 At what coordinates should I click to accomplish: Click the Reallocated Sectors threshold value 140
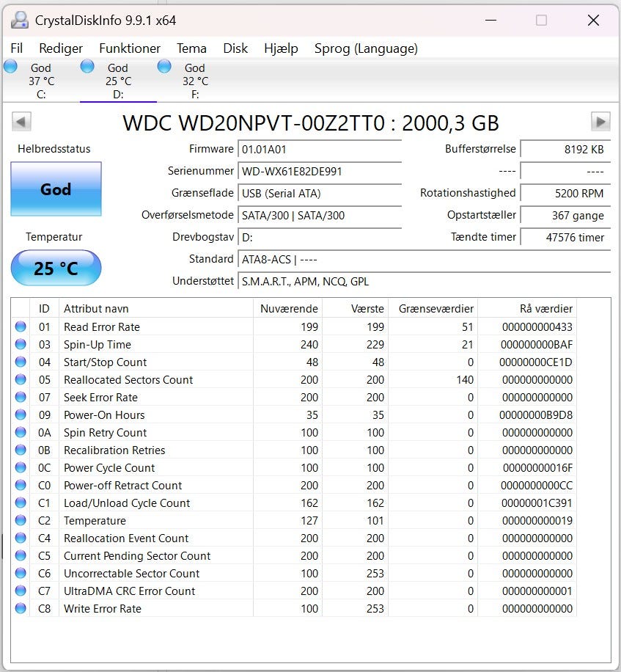click(465, 380)
